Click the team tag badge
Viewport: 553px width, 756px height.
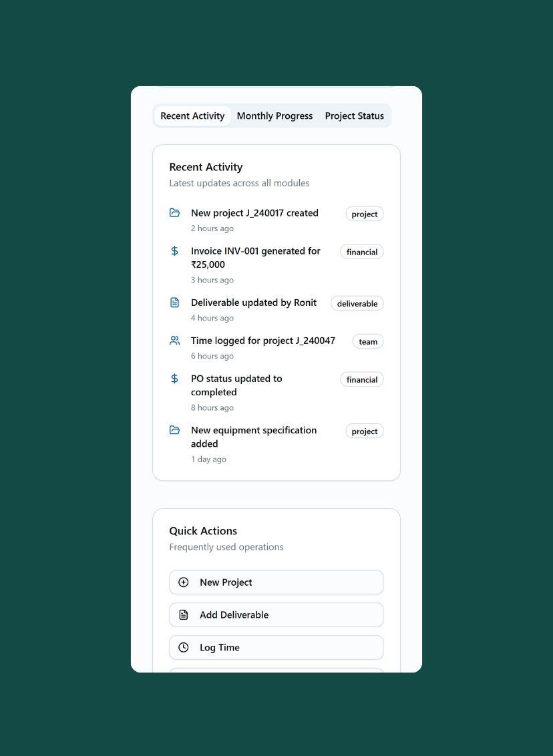368,342
